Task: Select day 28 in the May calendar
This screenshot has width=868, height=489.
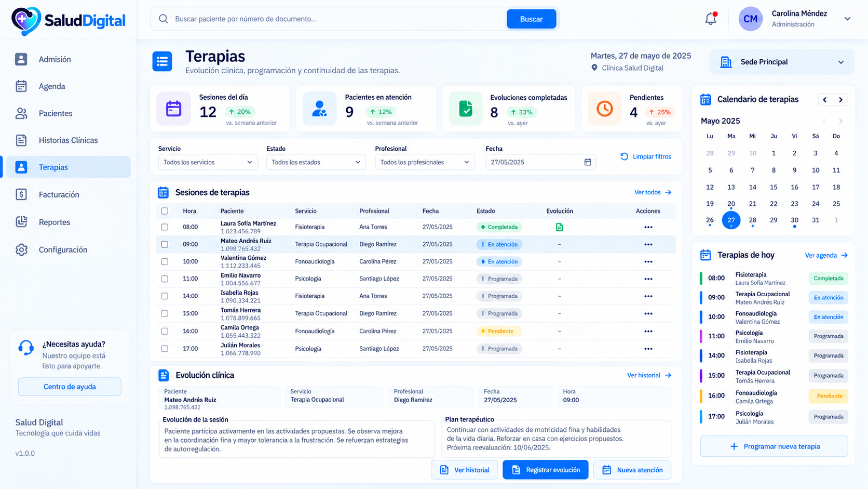Action: [x=752, y=220]
